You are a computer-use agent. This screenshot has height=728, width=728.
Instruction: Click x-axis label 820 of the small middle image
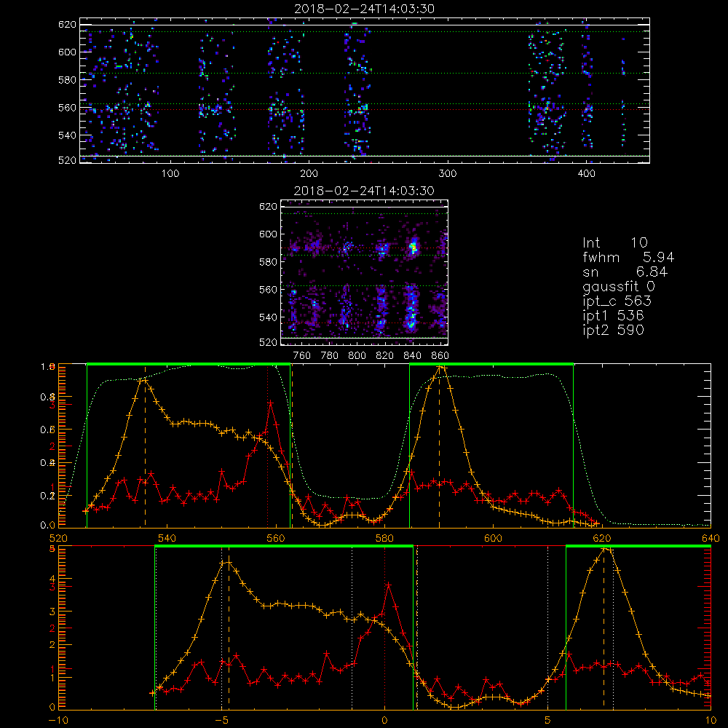pos(385,356)
